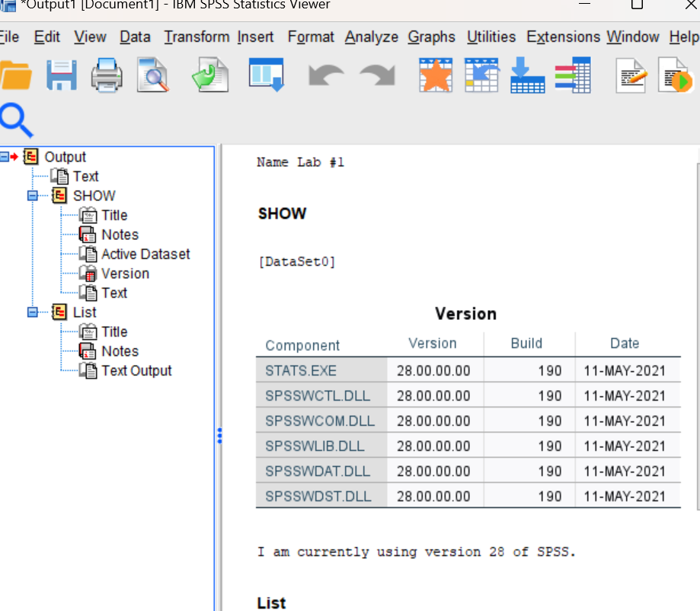
Task: Click the Notes icon under SHOW
Action: click(88, 235)
